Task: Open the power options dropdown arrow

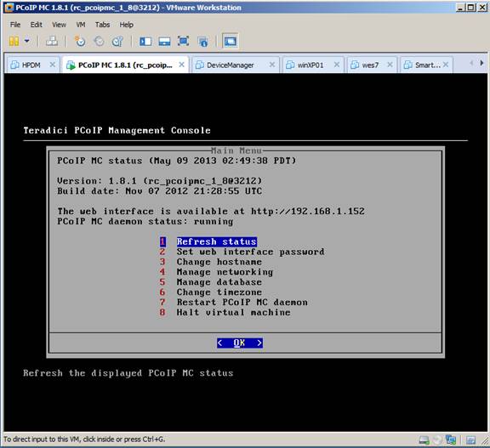Action: pos(27,41)
